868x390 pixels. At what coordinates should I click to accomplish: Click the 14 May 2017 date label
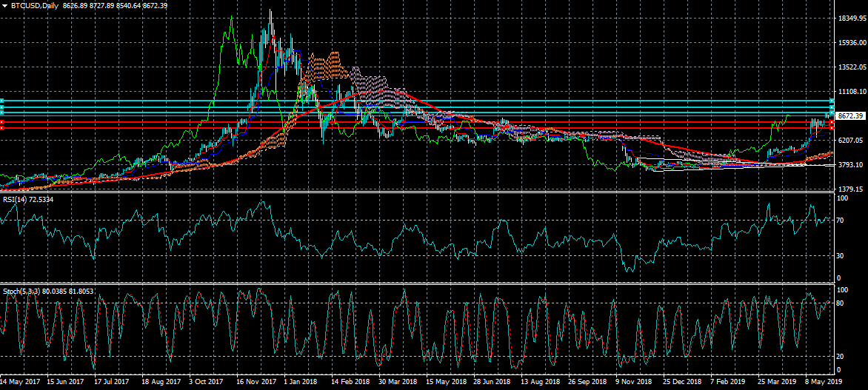coord(21,383)
